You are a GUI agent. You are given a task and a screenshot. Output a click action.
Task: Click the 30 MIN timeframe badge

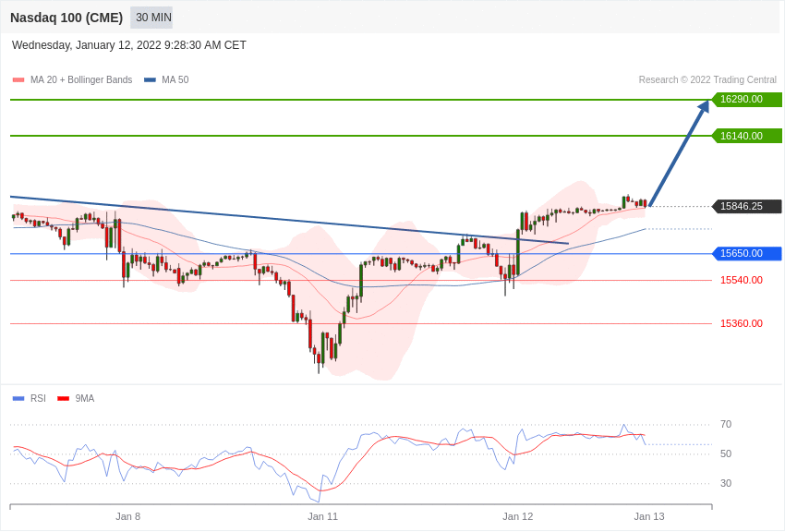[153, 18]
